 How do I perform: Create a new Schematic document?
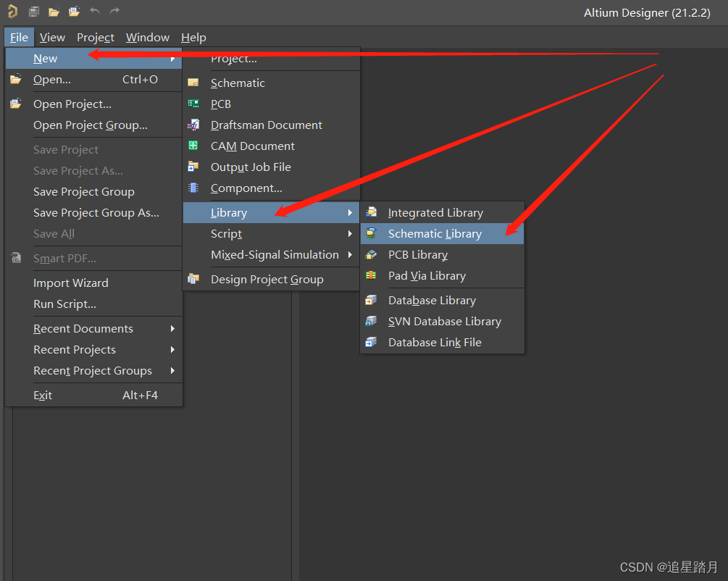point(238,83)
